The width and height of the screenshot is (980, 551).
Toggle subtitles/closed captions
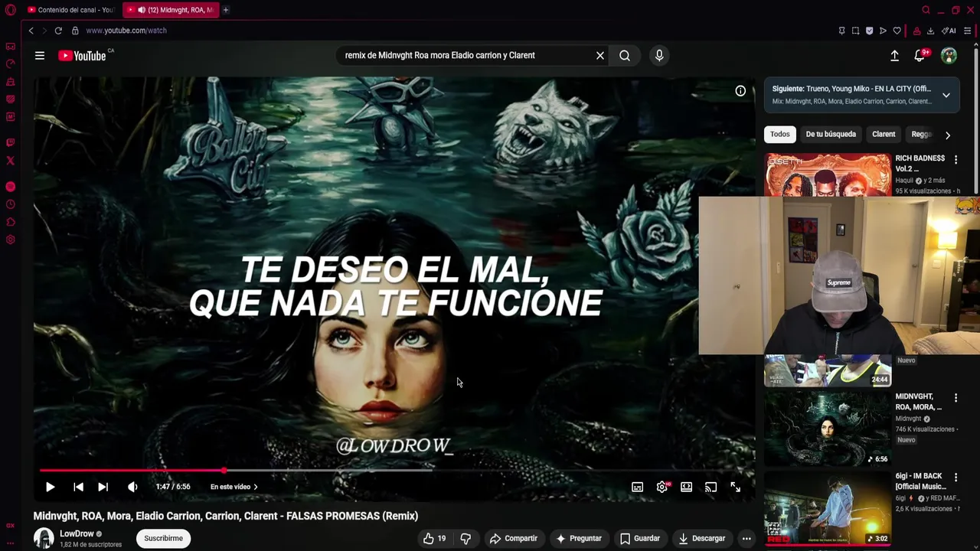pyautogui.click(x=637, y=487)
